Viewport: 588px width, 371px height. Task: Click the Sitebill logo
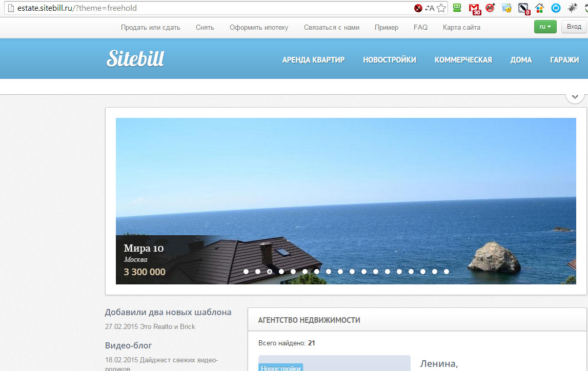[x=135, y=59]
